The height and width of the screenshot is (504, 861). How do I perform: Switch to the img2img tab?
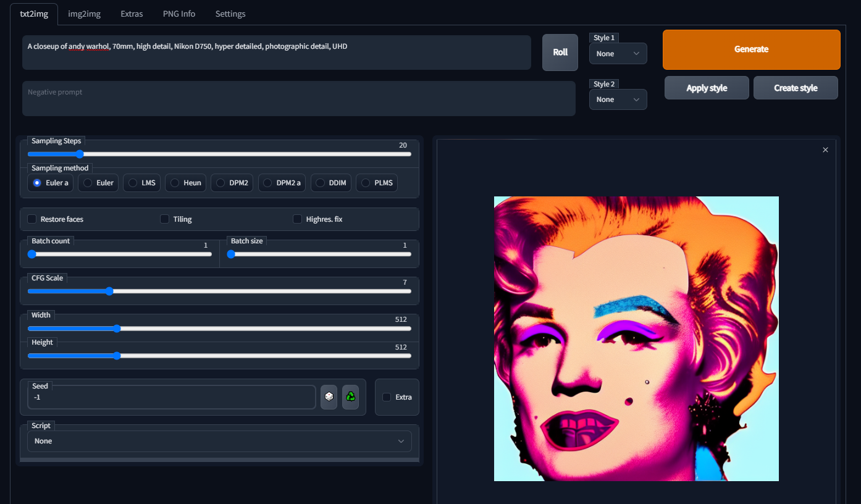(85, 14)
